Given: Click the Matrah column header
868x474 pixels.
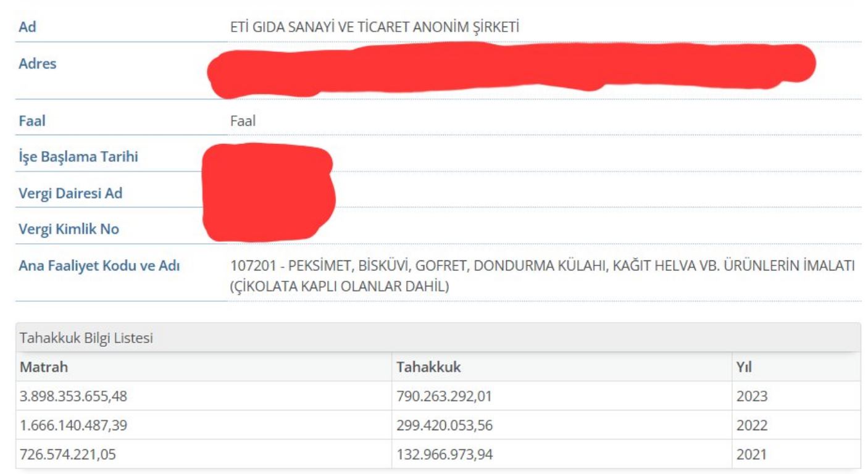Looking at the screenshot, I should (44, 367).
